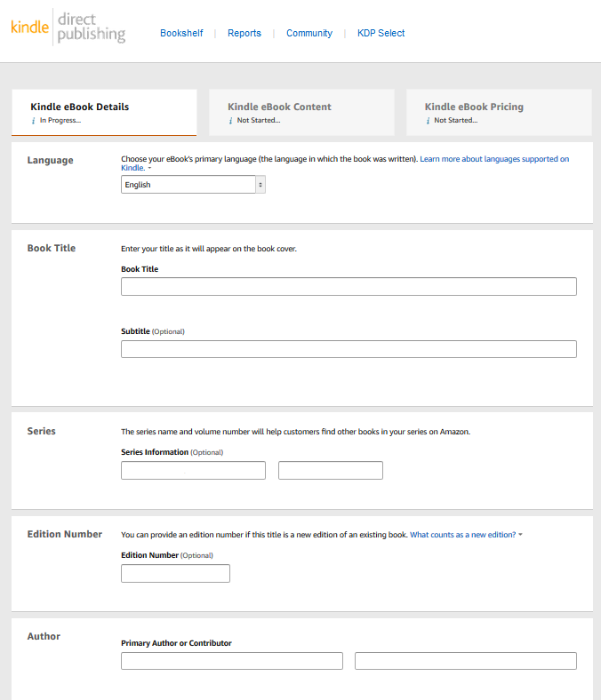Go to Bookshelf in the top navigation
The width and height of the screenshot is (601, 700).
click(181, 33)
